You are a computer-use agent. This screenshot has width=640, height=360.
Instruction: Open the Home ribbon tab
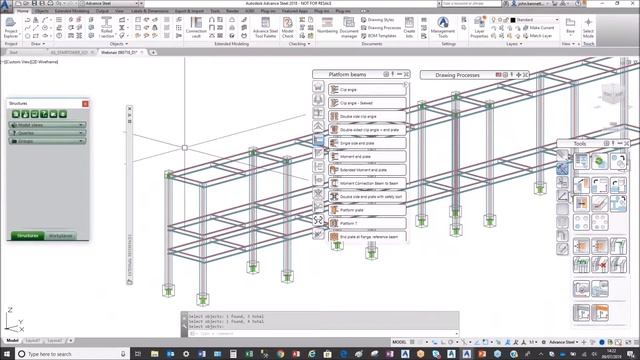(23, 11)
